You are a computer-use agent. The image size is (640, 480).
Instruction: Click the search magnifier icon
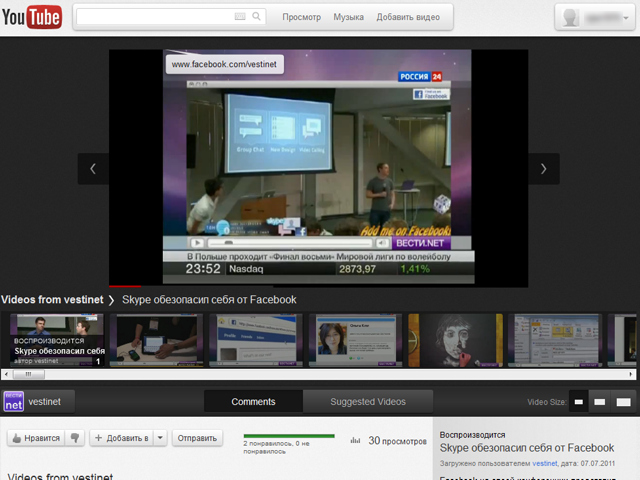click(x=257, y=17)
